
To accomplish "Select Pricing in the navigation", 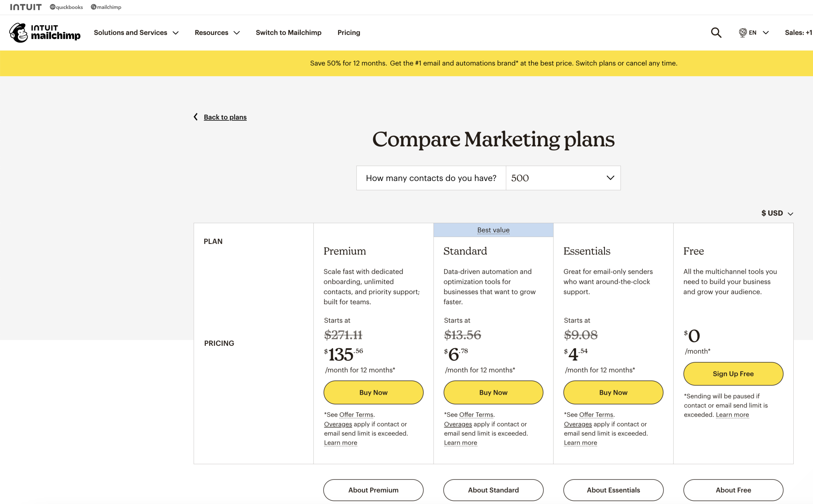I will click(x=349, y=32).
